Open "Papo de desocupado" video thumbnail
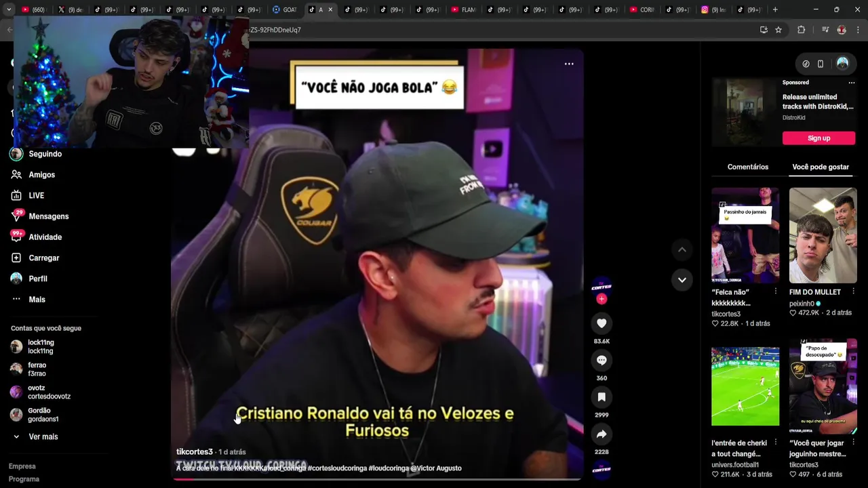868x488 pixels. tap(823, 386)
